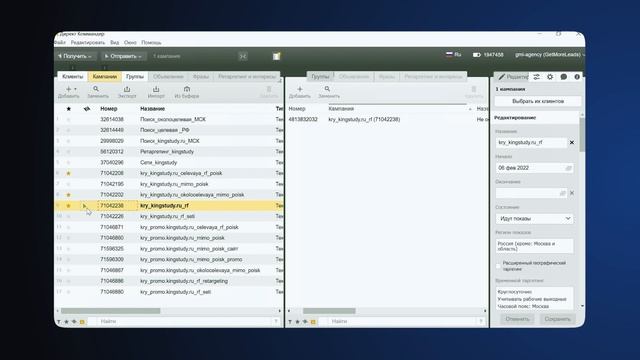Click filter T icon below groups list

click(290, 322)
